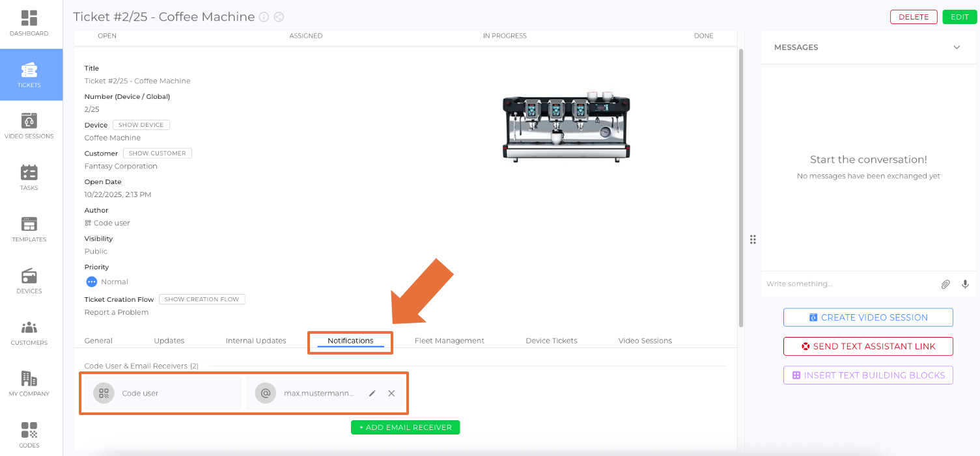Switch to the Internal Updates tab
The width and height of the screenshot is (980, 456).
coord(256,341)
